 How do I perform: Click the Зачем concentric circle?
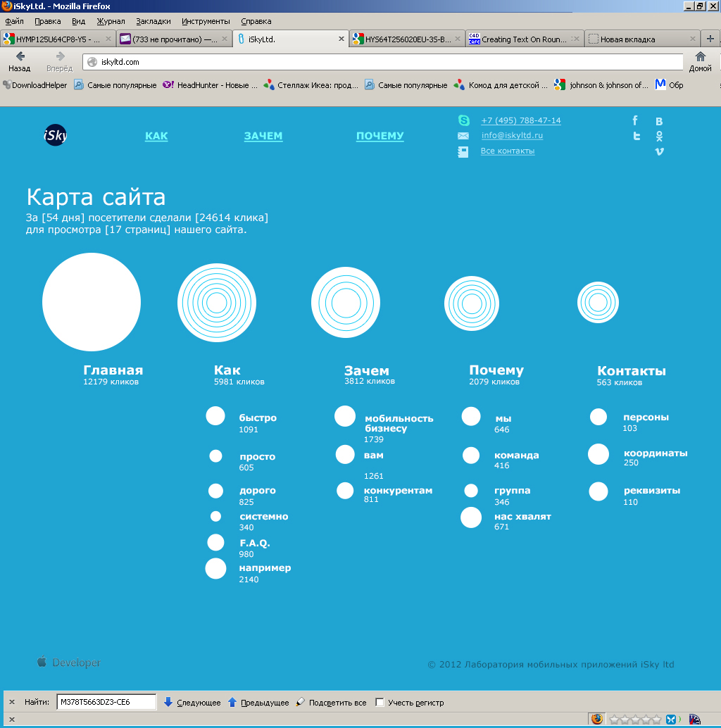pos(346,303)
